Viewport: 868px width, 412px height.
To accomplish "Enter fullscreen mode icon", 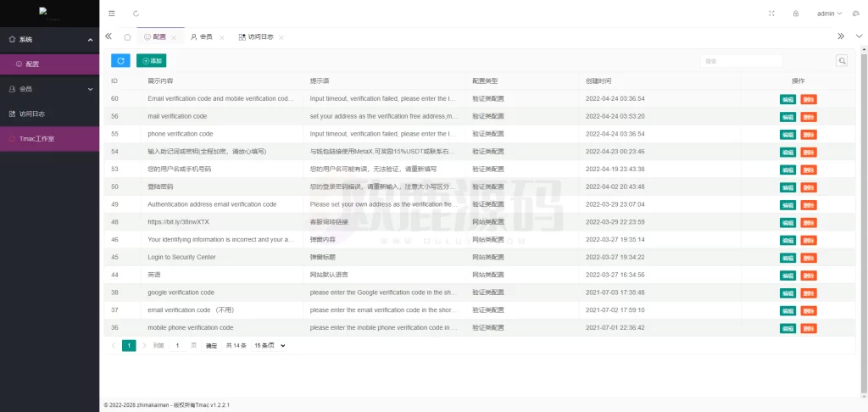I will coord(771,14).
